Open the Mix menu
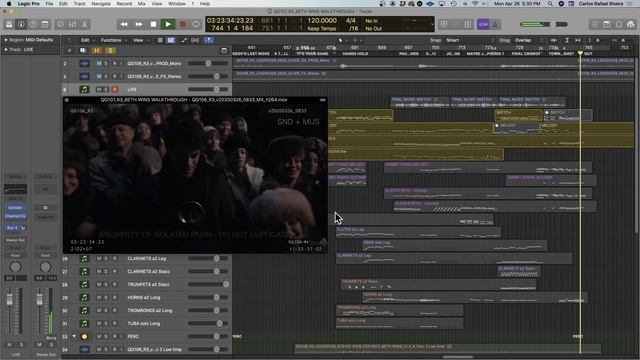Screen dimensions: 640x360 pyautogui.click(x=142, y=4)
